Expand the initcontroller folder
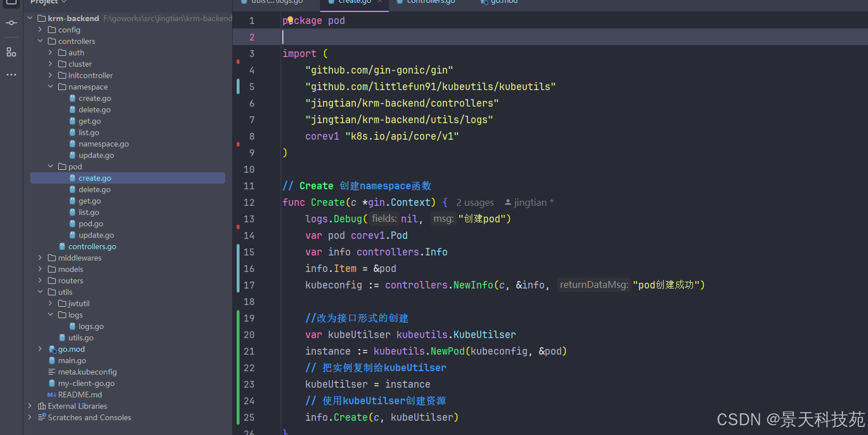Screen dimensions: 868x435 point(50,75)
